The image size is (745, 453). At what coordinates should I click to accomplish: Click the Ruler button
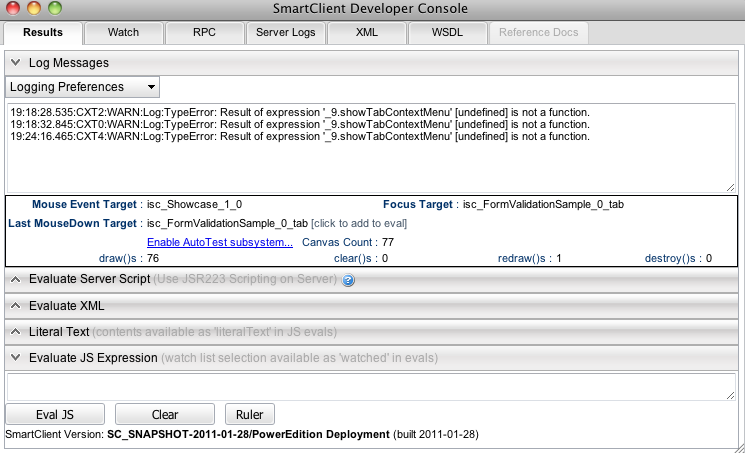point(249,414)
